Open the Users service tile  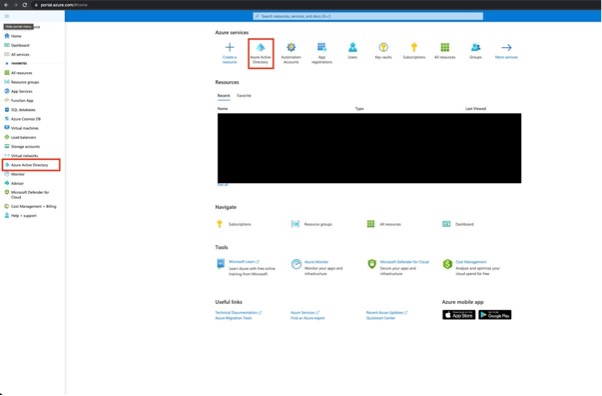pyautogui.click(x=352, y=51)
